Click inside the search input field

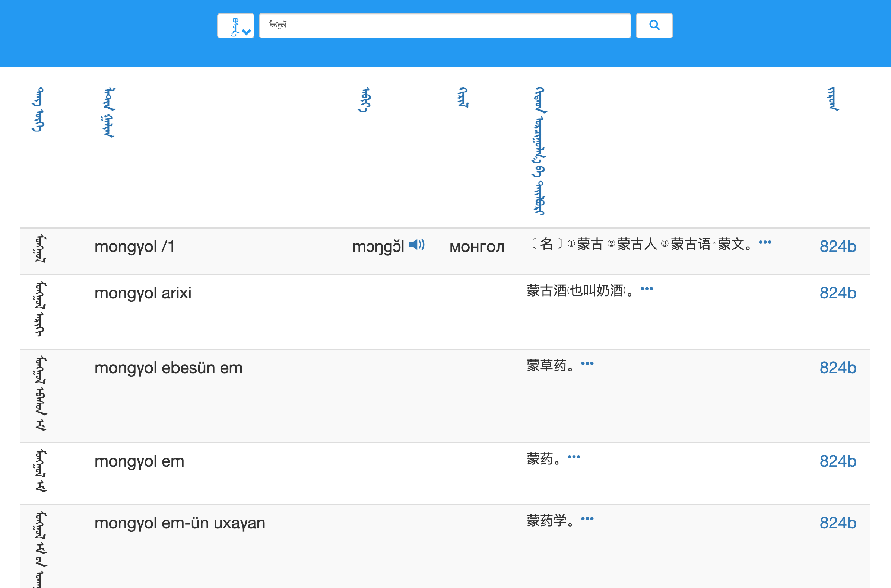(x=443, y=25)
